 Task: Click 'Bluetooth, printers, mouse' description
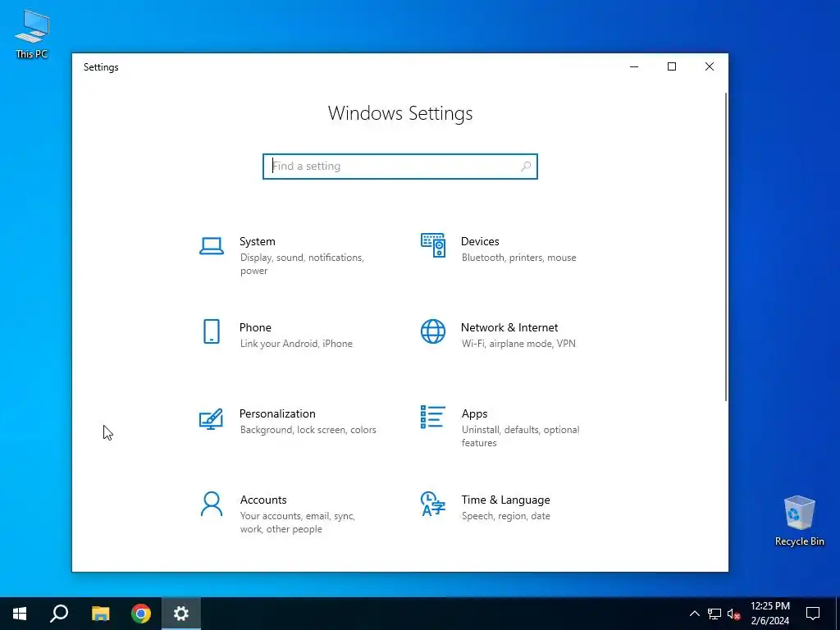click(519, 258)
